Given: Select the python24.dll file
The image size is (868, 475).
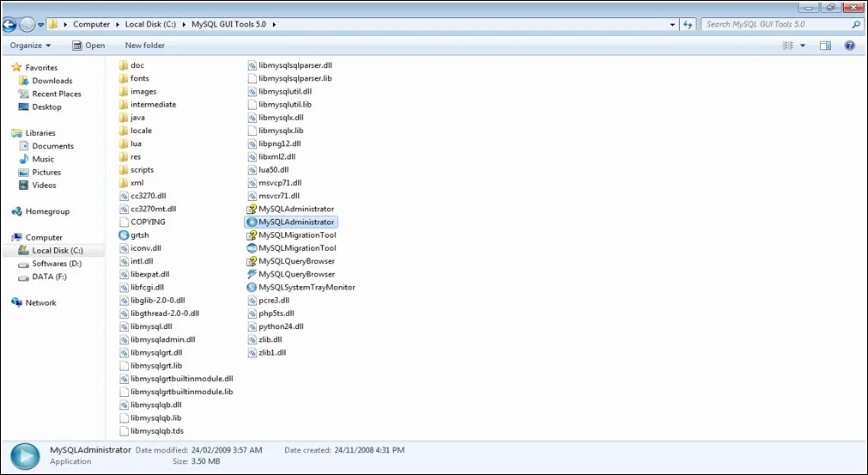Looking at the screenshot, I should pos(275,326).
